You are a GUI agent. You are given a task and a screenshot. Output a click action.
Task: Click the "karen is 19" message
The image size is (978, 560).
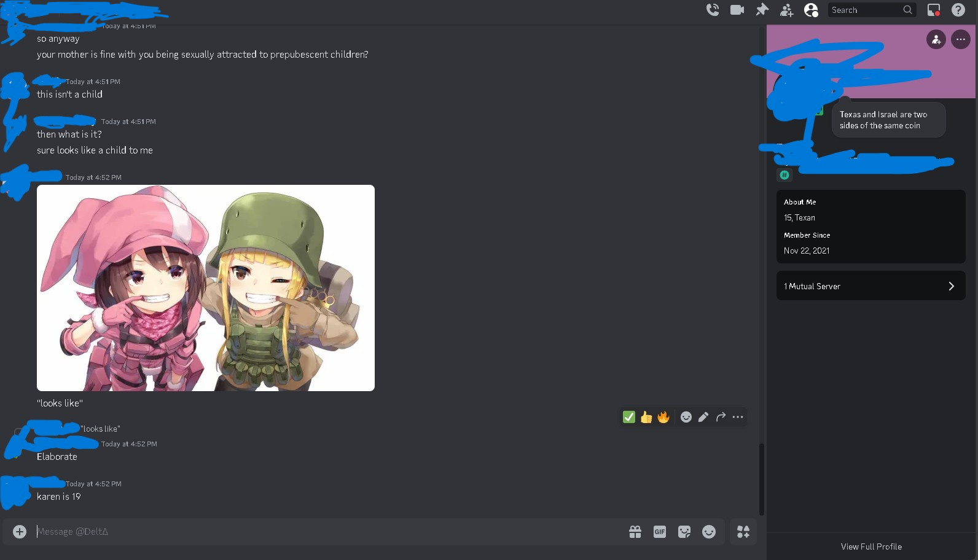tap(58, 496)
